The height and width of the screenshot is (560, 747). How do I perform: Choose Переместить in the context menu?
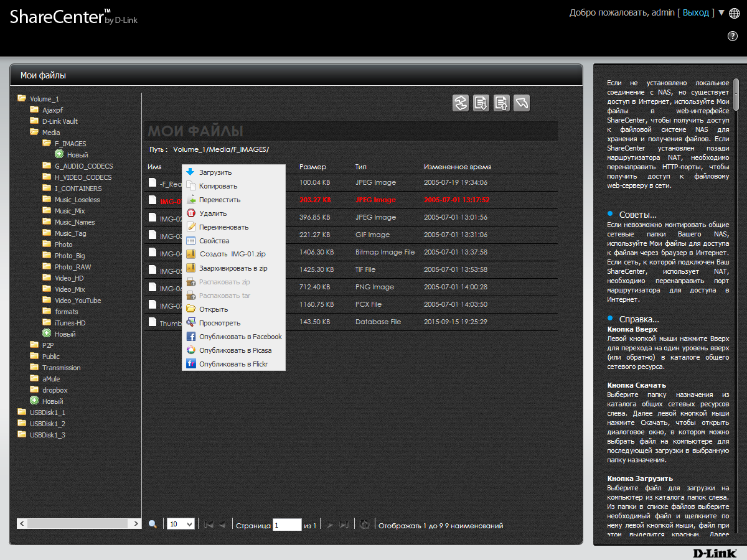click(x=233, y=200)
